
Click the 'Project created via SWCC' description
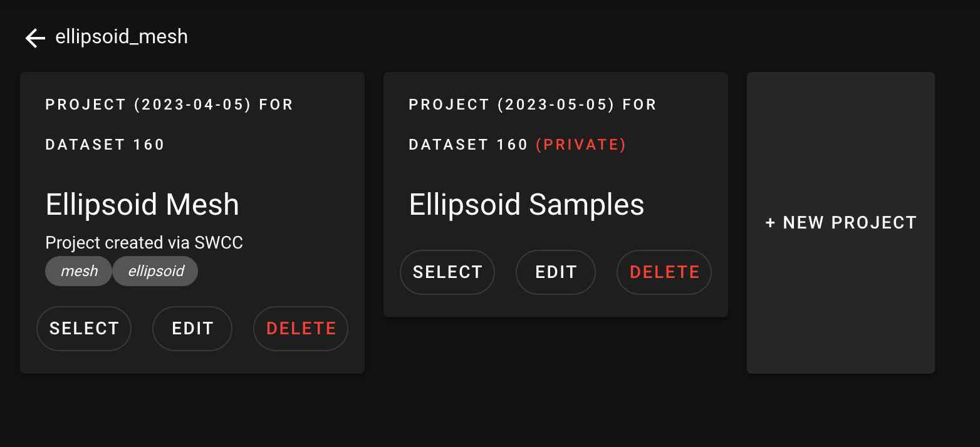(144, 243)
